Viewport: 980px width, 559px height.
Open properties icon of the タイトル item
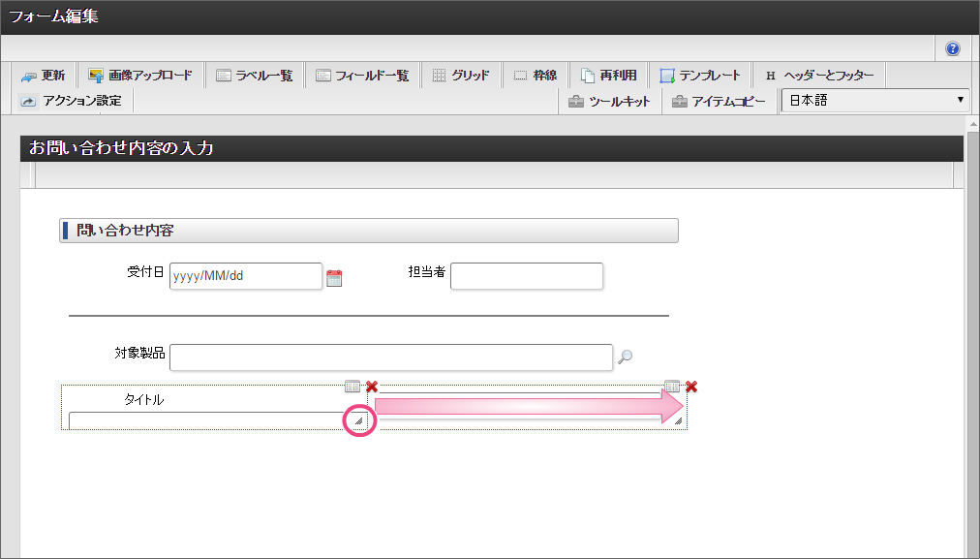tap(352, 387)
